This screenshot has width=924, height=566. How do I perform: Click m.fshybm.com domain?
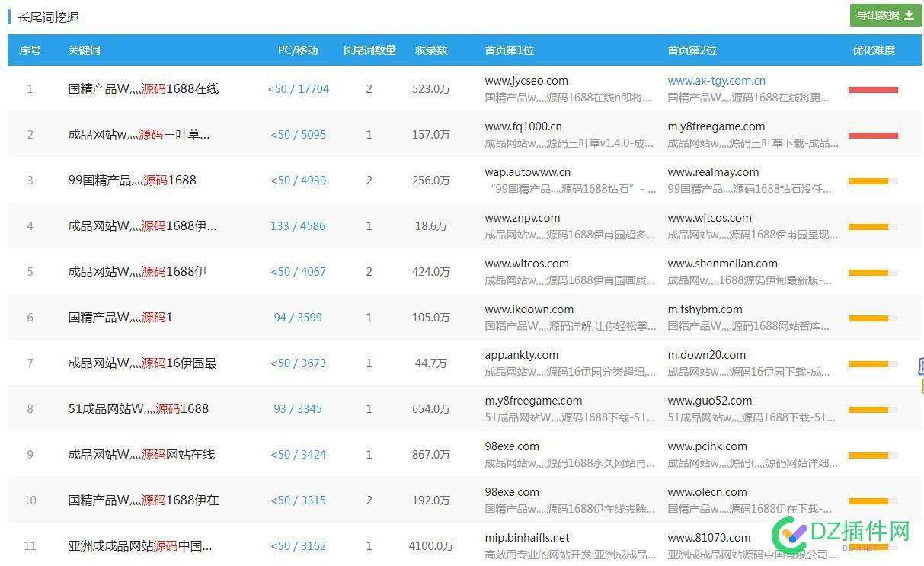click(705, 309)
